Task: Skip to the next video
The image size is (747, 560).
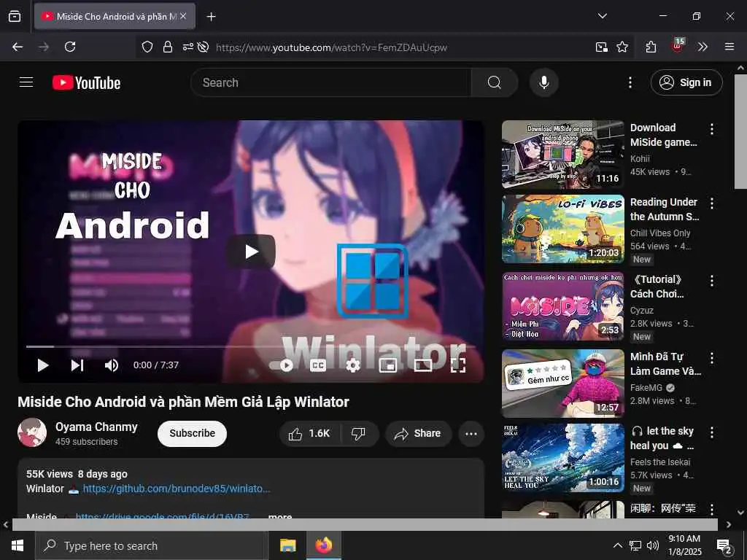Action: tap(77, 365)
